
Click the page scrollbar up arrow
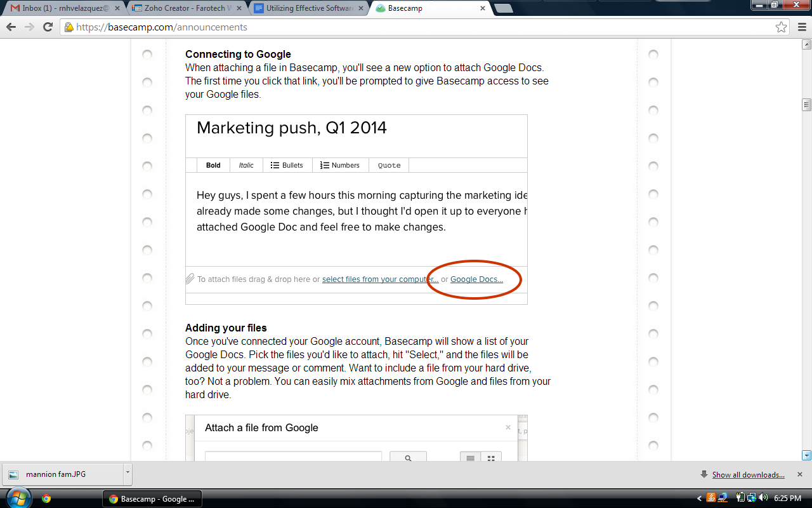[x=807, y=44]
